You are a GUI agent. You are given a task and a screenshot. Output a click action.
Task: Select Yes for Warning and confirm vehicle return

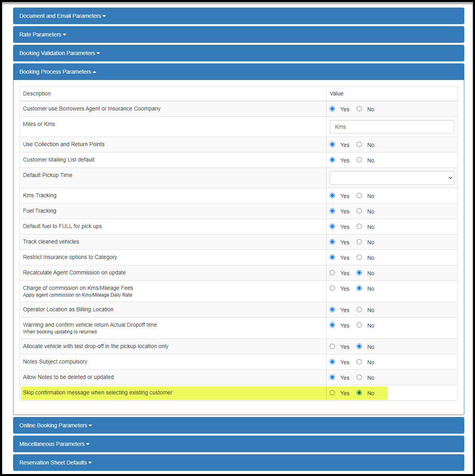[332, 325]
